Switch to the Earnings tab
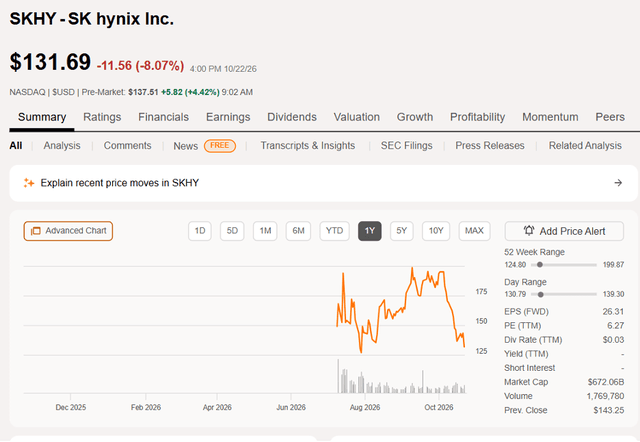This screenshot has height=442, width=640. (x=228, y=117)
